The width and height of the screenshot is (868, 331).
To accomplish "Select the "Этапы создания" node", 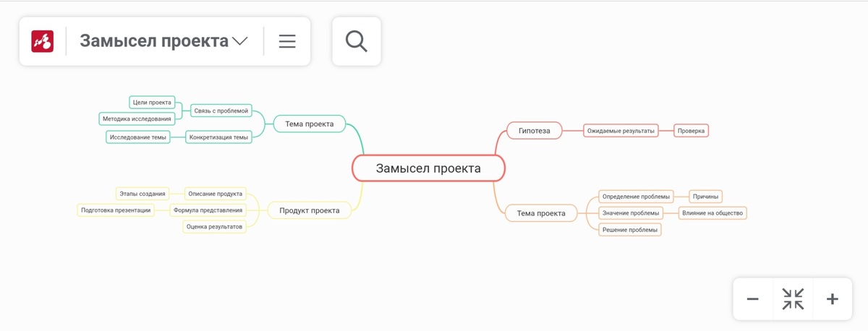I will [142, 194].
